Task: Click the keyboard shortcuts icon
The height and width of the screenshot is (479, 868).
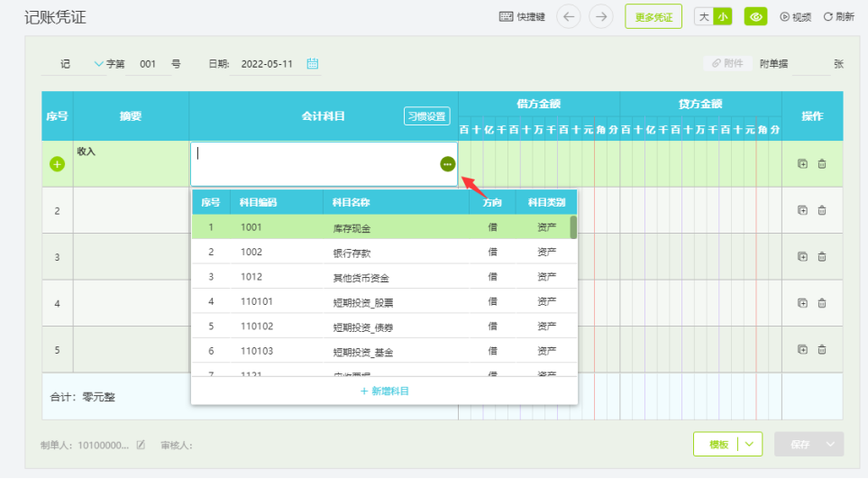Action: (506, 16)
